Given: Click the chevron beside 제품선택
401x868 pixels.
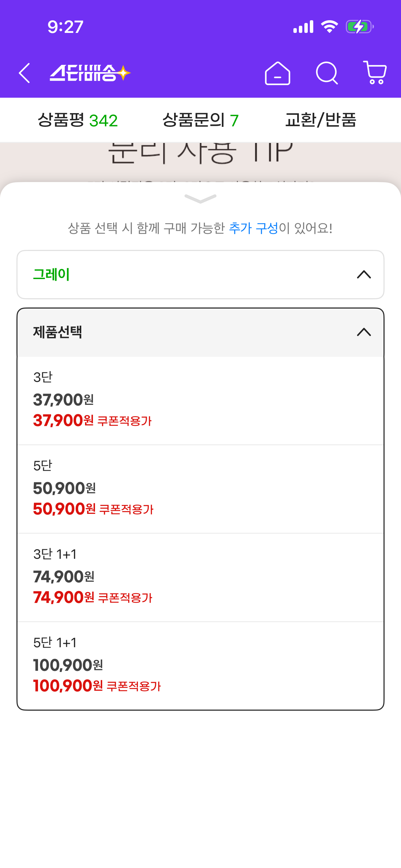Looking at the screenshot, I should pos(364,332).
